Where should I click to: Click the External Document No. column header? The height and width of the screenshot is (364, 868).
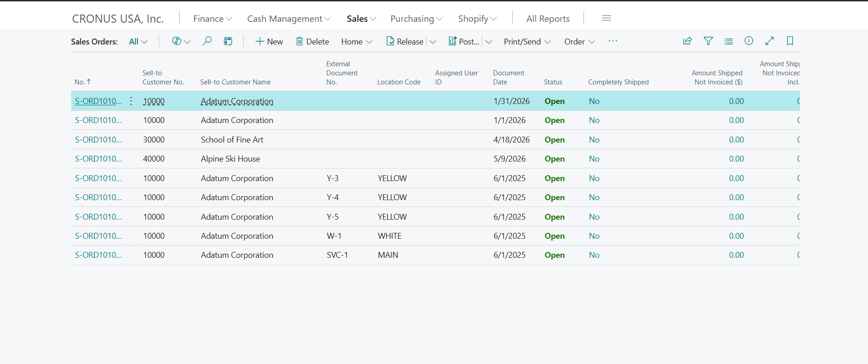point(342,73)
